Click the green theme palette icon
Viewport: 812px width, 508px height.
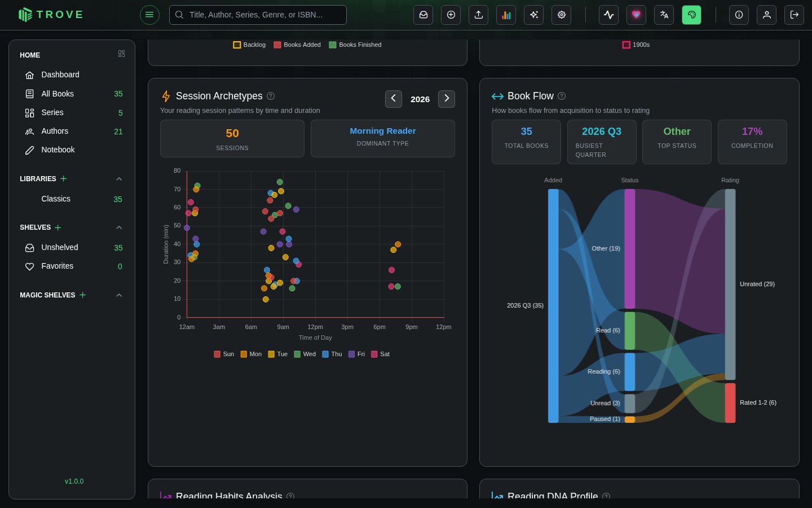[691, 15]
